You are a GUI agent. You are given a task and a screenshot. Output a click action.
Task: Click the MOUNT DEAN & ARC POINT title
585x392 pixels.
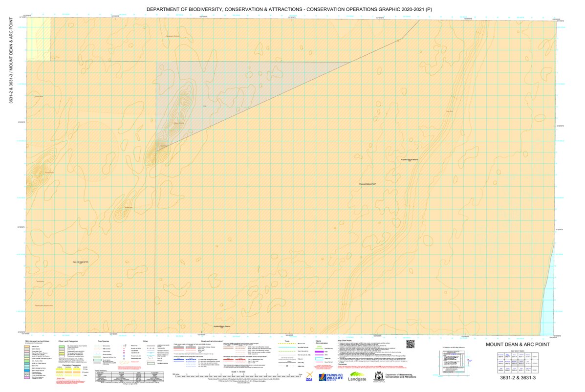[519, 344]
